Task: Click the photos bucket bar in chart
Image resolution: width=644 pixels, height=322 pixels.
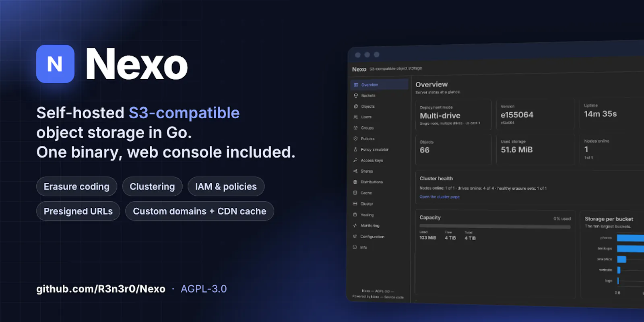Action: pyautogui.click(x=630, y=238)
